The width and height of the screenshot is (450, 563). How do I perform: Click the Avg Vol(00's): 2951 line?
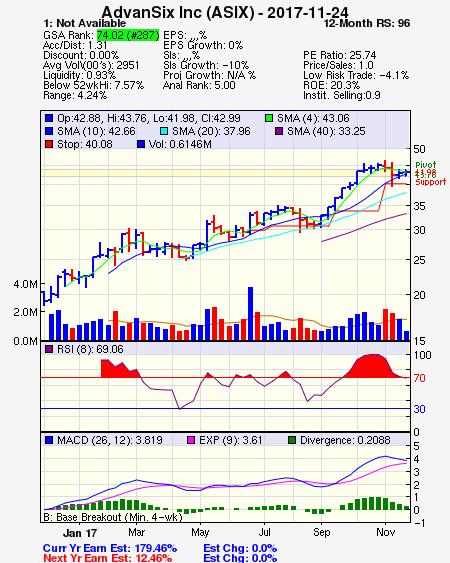click(91, 65)
